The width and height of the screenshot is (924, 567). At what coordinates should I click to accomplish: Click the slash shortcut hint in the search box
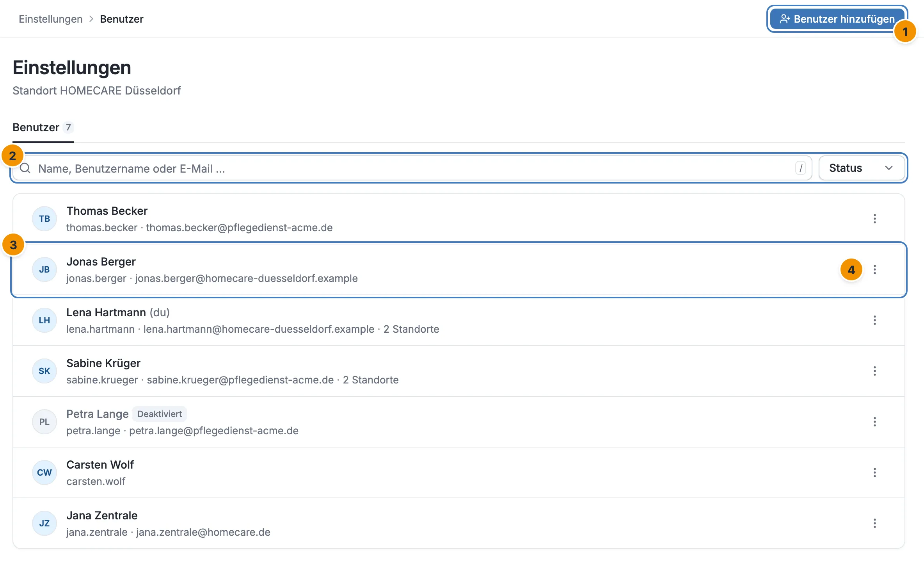click(x=801, y=168)
